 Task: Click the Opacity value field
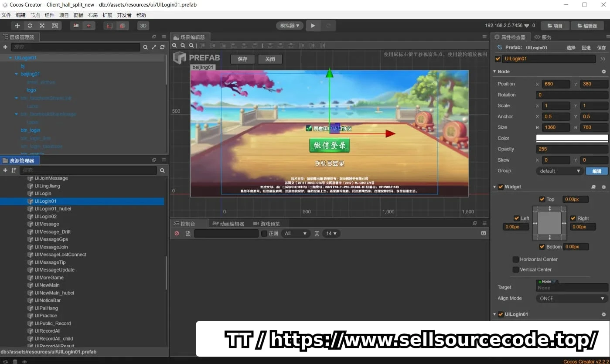tap(572, 149)
